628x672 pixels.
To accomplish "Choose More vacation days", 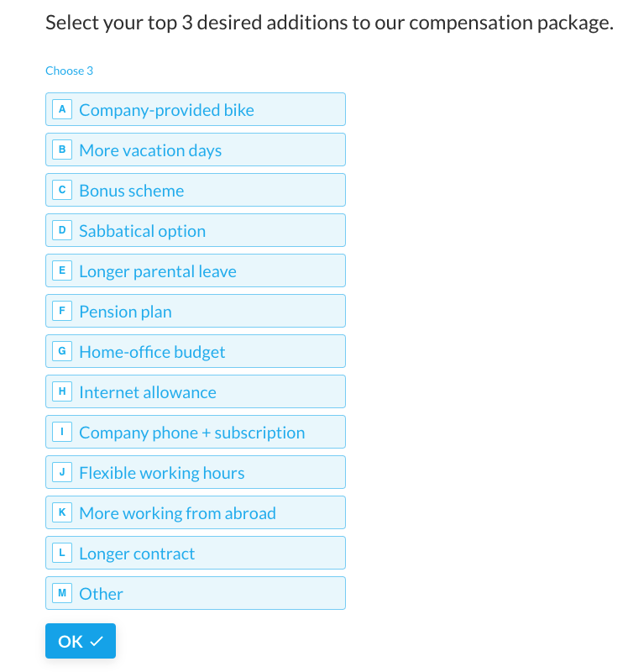I will coord(195,150).
